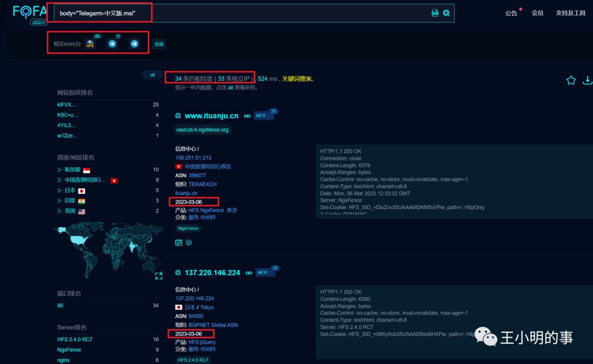
Task: Click fingerprint badge kIFV beside www.ituanju.cn
Action: (x=263, y=116)
